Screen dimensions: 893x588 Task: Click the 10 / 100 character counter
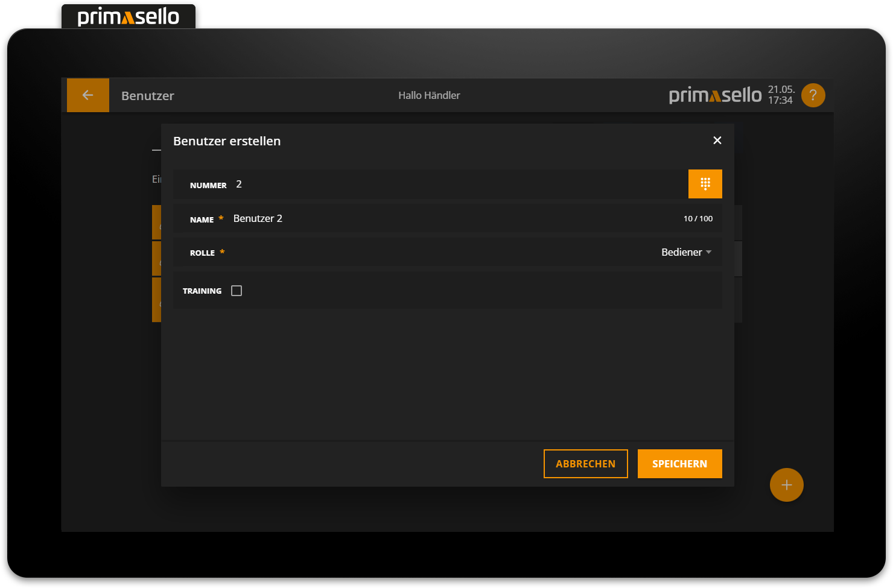click(698, 219)
